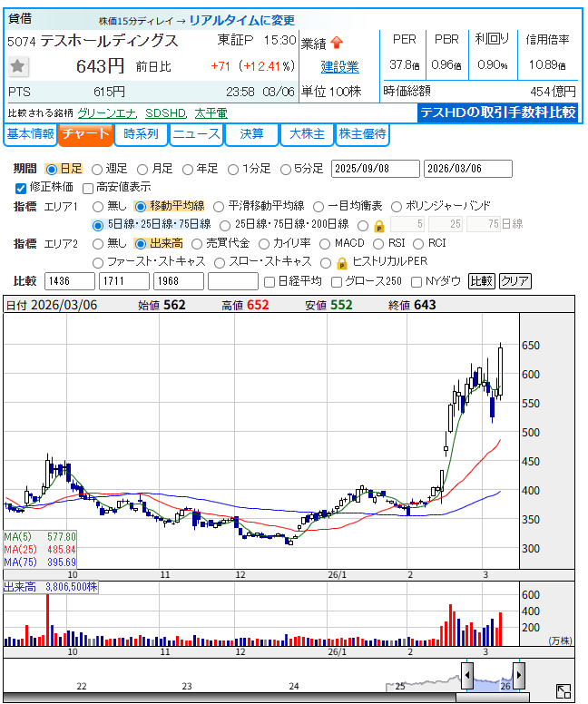
Task: Open the 太平電 comparison stock link
Action: coord(211,113)
